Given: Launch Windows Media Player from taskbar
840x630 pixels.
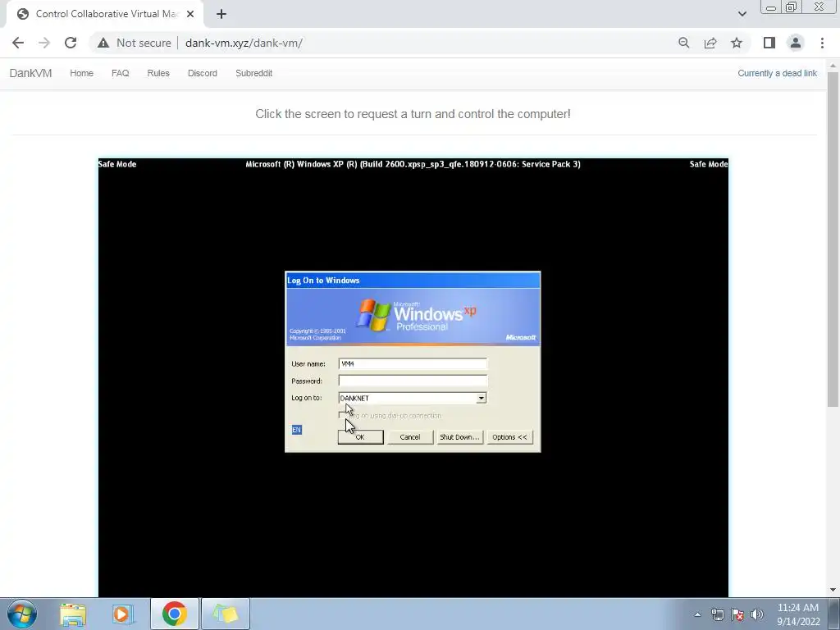Looking at the screenshot, I should 123,614.
